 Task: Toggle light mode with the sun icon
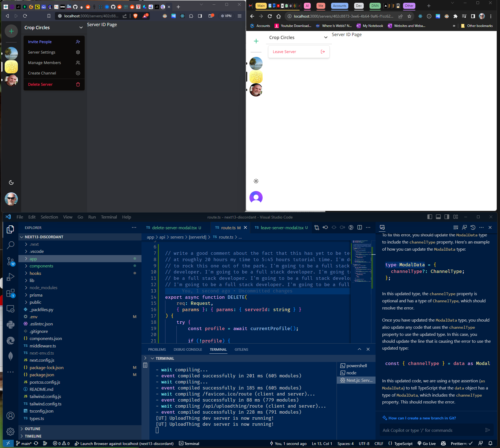pyautogui.click(x=256, y=181)
